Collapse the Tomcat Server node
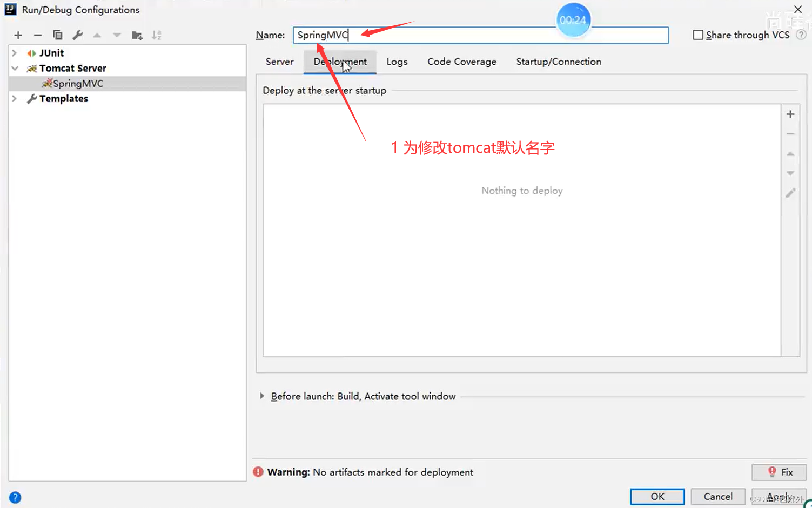This screenshot has height=508, width=812. tap(15, 68)
